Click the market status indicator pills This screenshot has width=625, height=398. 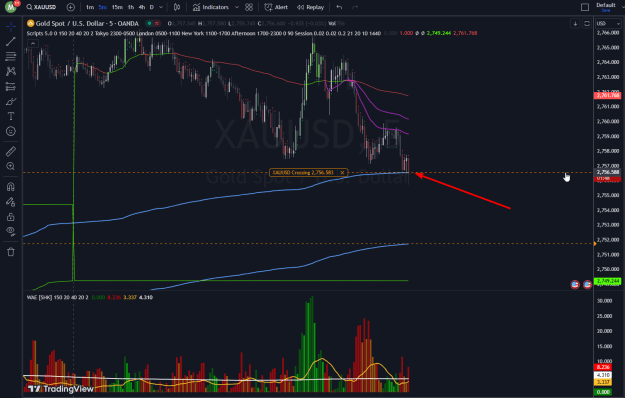(153, 24)
